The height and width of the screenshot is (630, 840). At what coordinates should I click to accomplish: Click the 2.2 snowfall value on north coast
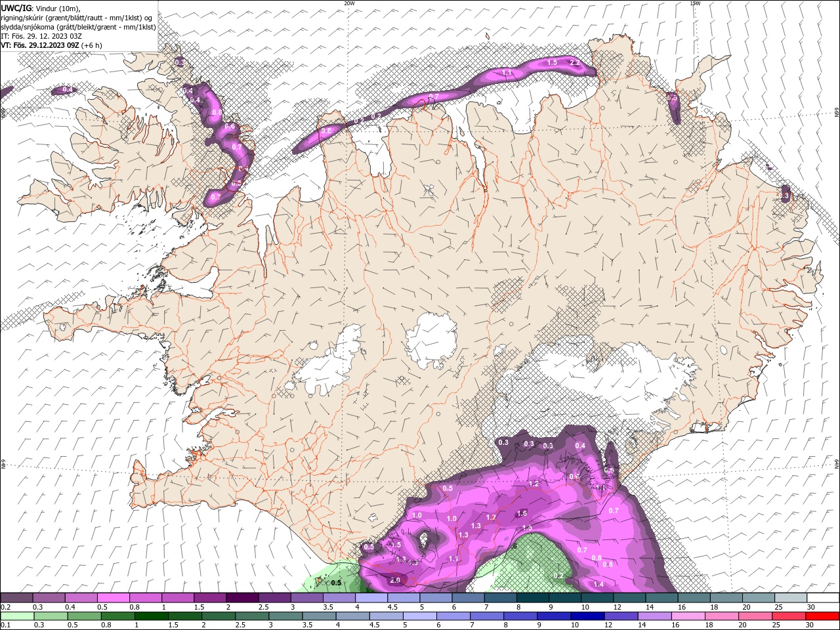click(575, 63)
